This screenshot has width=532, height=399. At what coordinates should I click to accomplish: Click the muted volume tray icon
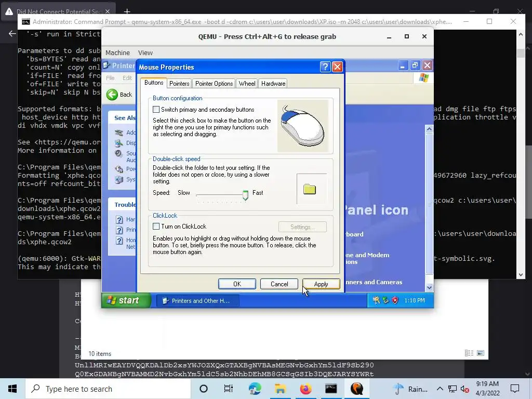tap(465, 389)
